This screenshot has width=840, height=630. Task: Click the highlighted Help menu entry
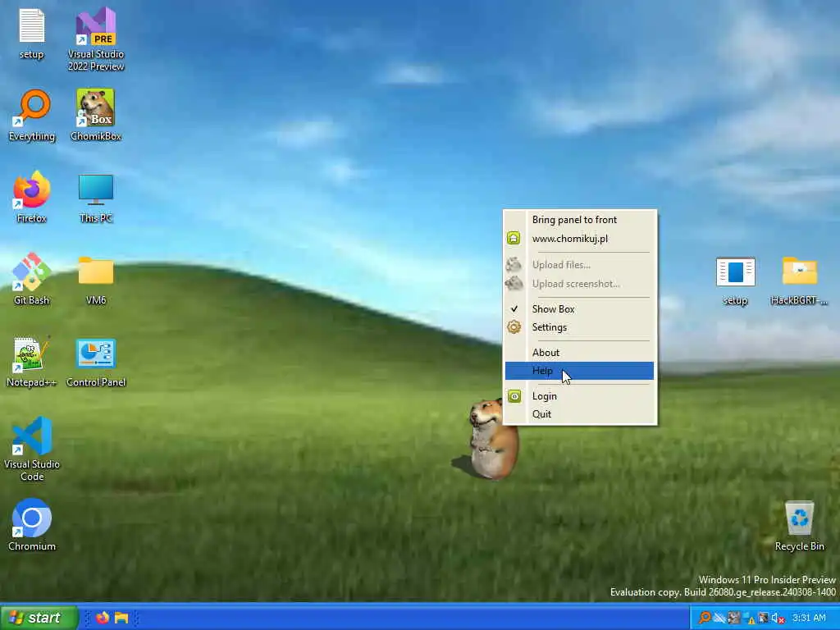point(579,371)
